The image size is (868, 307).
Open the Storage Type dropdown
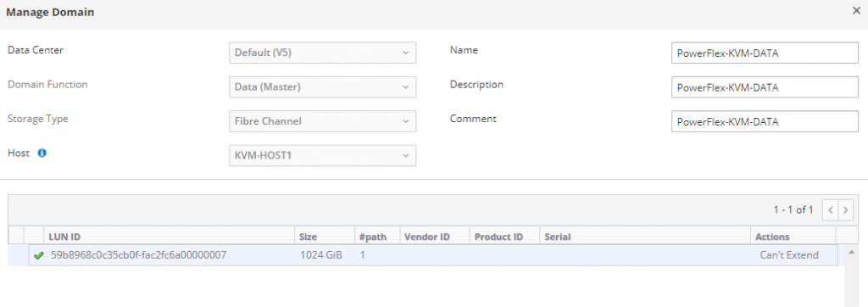pyautogui.click(x=322, y=121)
